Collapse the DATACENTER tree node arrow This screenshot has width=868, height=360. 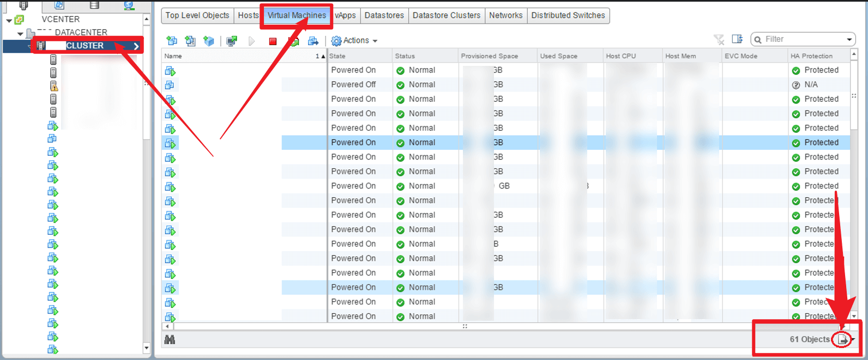21,34
